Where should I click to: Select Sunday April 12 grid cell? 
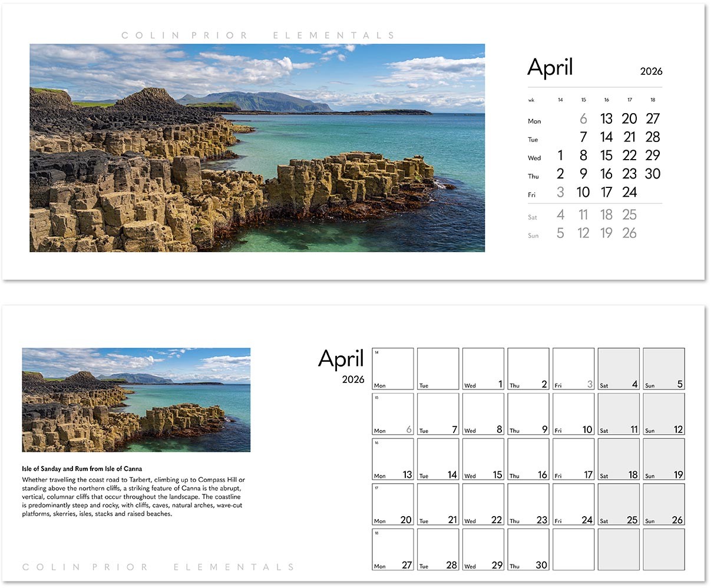(x=663, y=414)
